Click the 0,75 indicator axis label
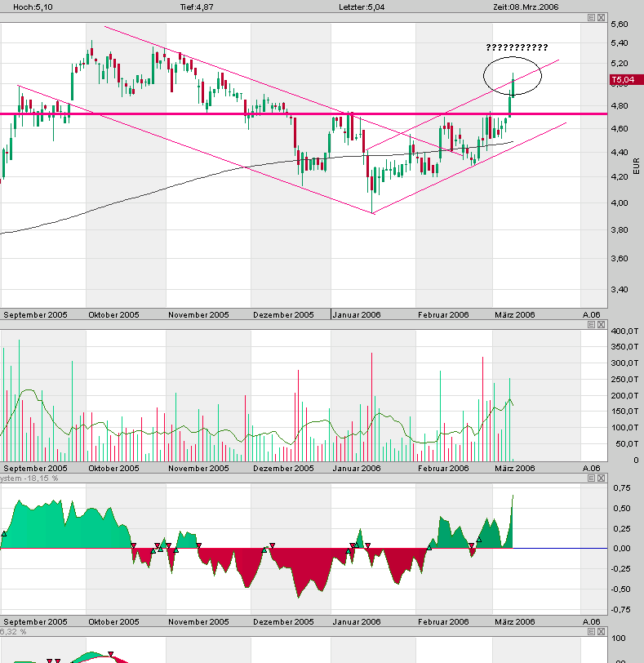The image size is (644, 663). click(x=622, y=488)
